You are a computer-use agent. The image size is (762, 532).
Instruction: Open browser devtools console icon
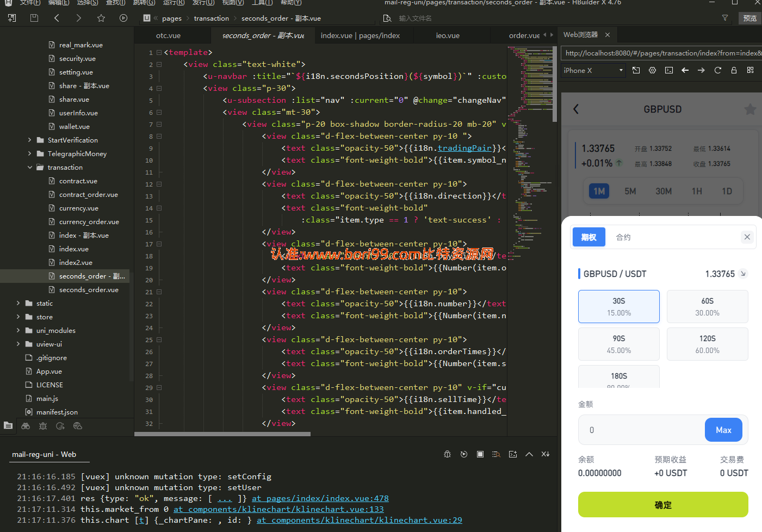click(669, 70)
